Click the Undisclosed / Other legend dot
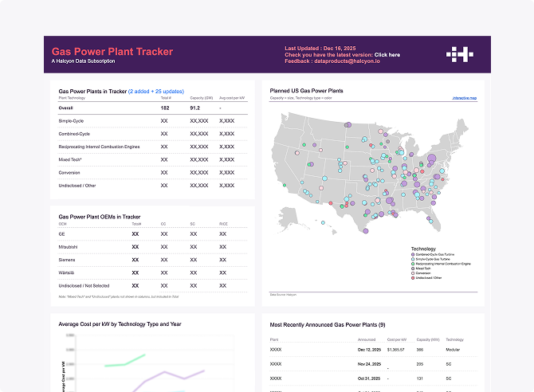This screenshot has width=534, height=392. click(x=413, y=277)
